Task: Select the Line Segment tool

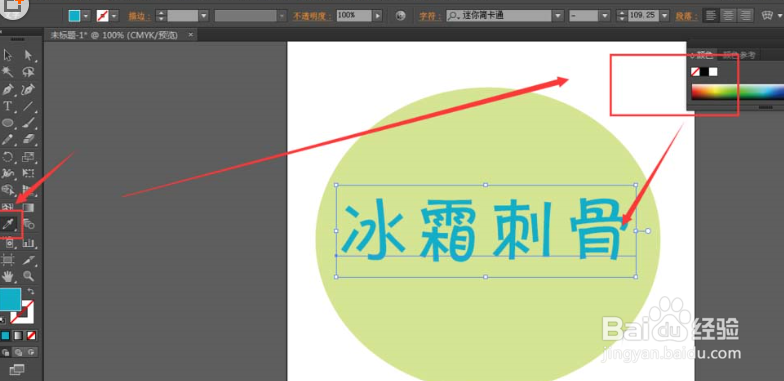Action: (28, 106)
